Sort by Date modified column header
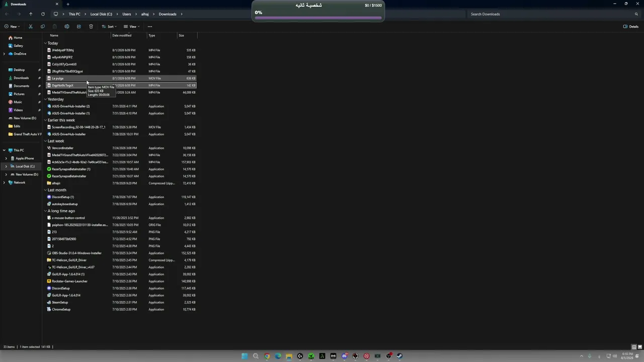Screen dimensions: 644x362 tap(122, 36)
